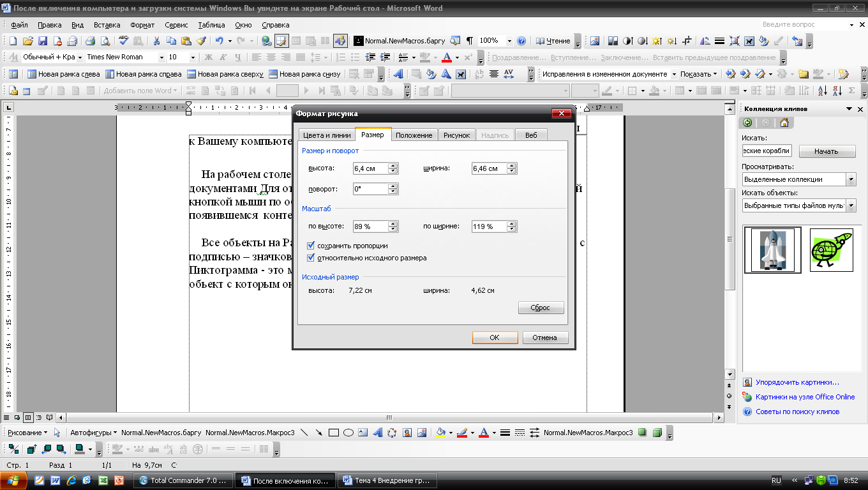Click the fill color bucket in Drawing toolbar

click(x=440, y=433)
